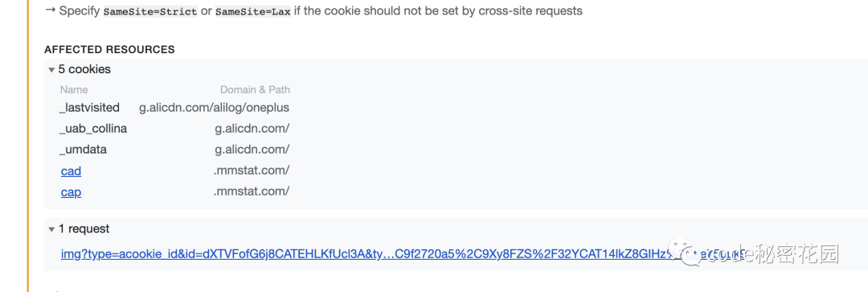Click the Domain & Path column header
The height and width of the screenshot is (292, 868).
[256, 90]
